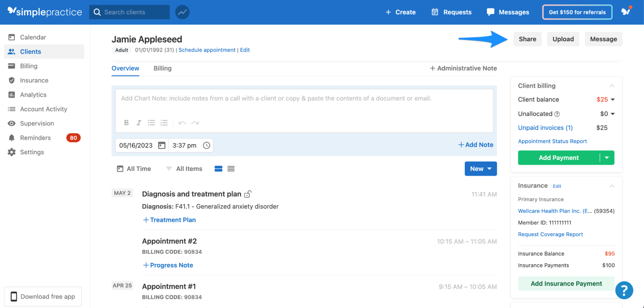644x308 pixels.
Task: Insert a numbered list in the chart note
Action: pos(164,123)
